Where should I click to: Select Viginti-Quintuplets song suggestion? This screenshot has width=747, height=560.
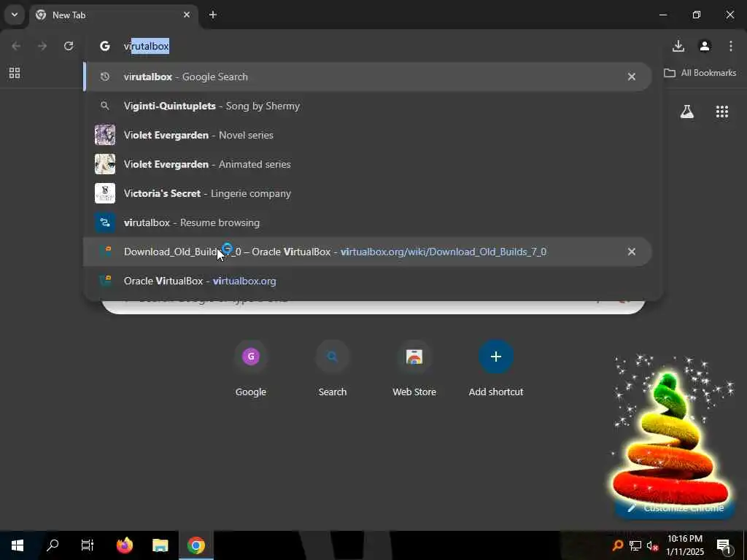click(x=368, y=106)
